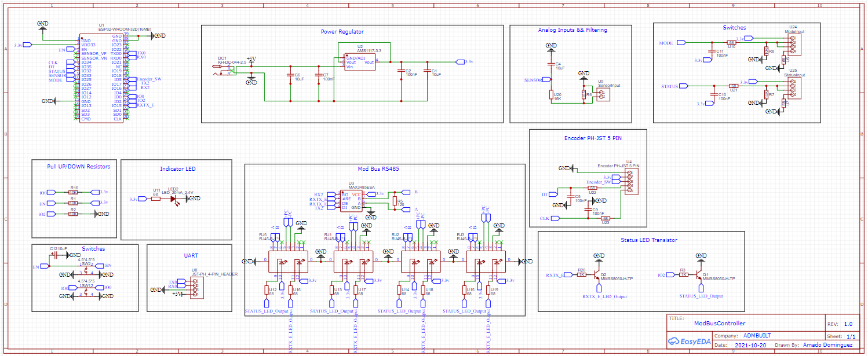Click the Encoder_SW net label on ESP32
The width and height of the screenshot is (868, 356).
pos(149,79)
